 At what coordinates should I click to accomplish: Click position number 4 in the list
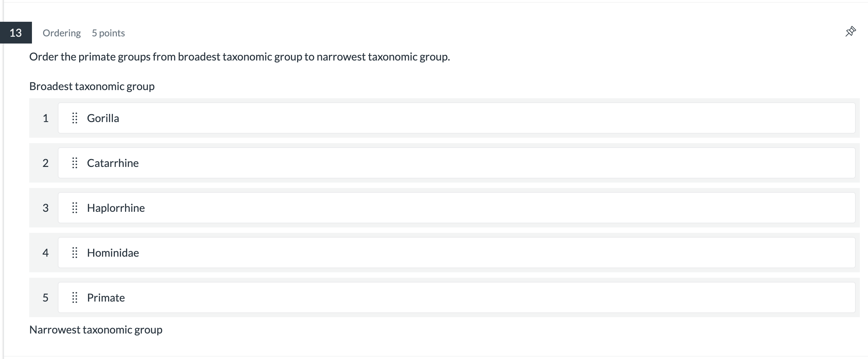point(46,253)
